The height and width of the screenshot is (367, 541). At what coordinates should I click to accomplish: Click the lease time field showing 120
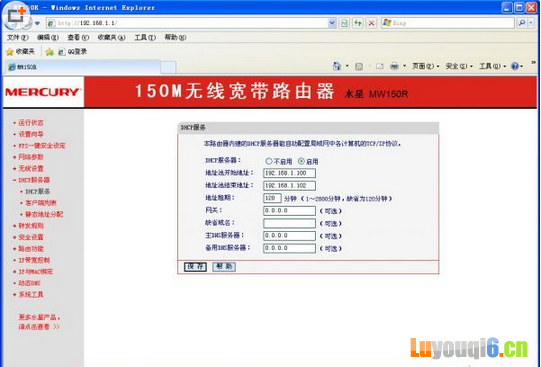click(272, 198)
